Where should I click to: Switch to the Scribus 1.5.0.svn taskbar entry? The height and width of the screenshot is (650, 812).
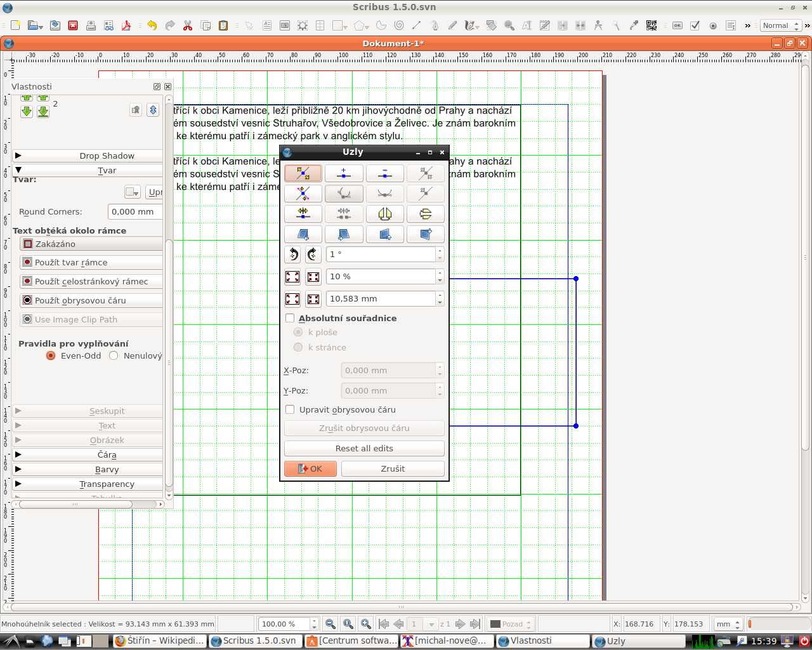[256, 641]
